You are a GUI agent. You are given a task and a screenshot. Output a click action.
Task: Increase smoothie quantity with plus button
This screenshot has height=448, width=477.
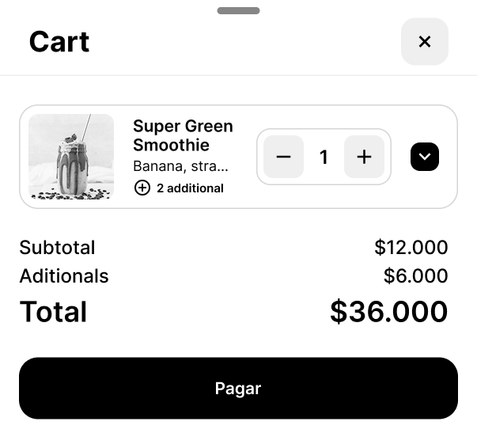click(x=364, y=157)
